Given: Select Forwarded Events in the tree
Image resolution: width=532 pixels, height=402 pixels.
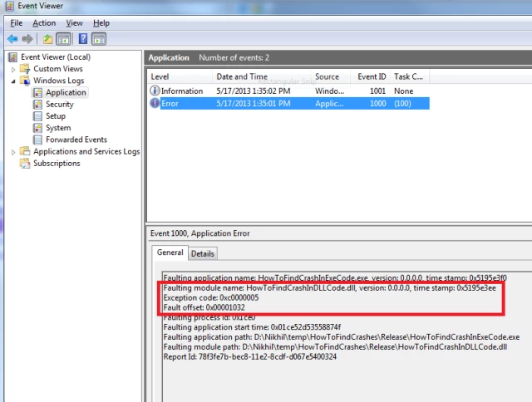Looking at the screenshot, I should [x=76, y=140].
